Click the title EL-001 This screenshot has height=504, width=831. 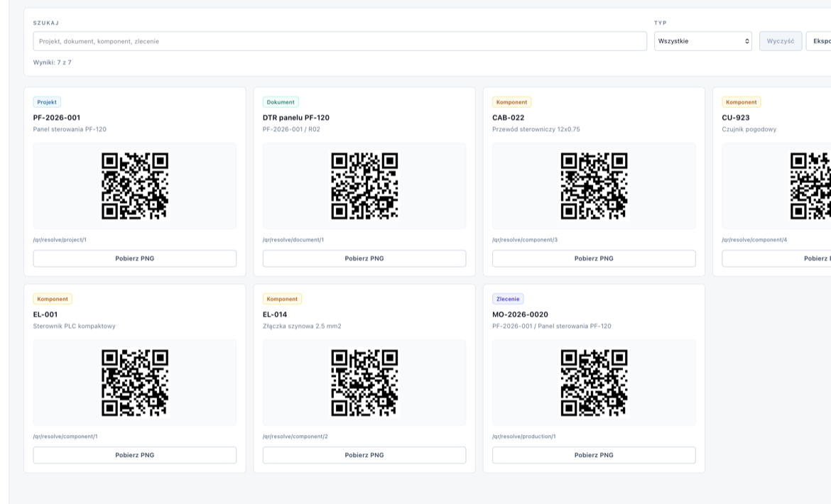click(x=45, y=314)
